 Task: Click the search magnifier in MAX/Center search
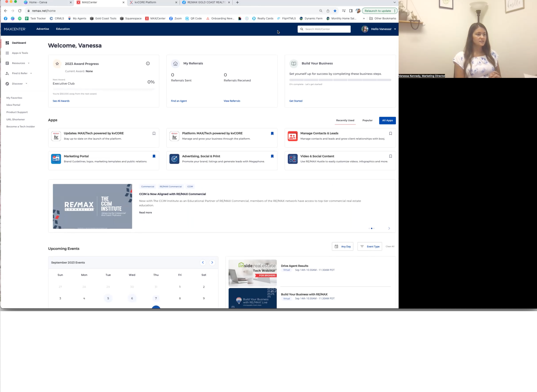coord(302,29)
